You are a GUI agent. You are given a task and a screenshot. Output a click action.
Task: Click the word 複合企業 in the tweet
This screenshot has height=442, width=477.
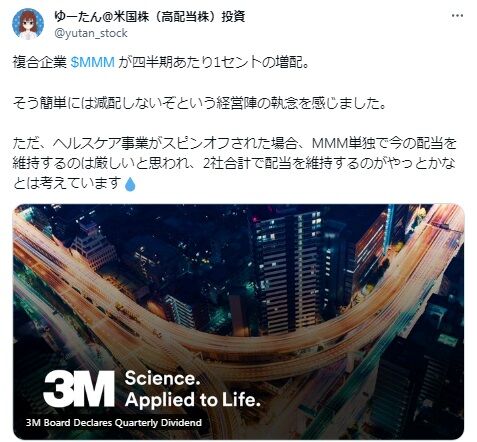40,62
